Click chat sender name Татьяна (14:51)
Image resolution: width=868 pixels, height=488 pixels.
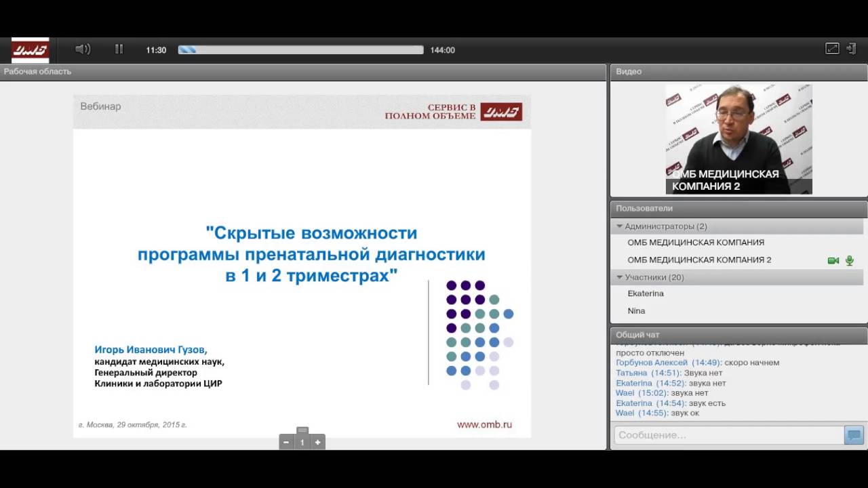648,373
